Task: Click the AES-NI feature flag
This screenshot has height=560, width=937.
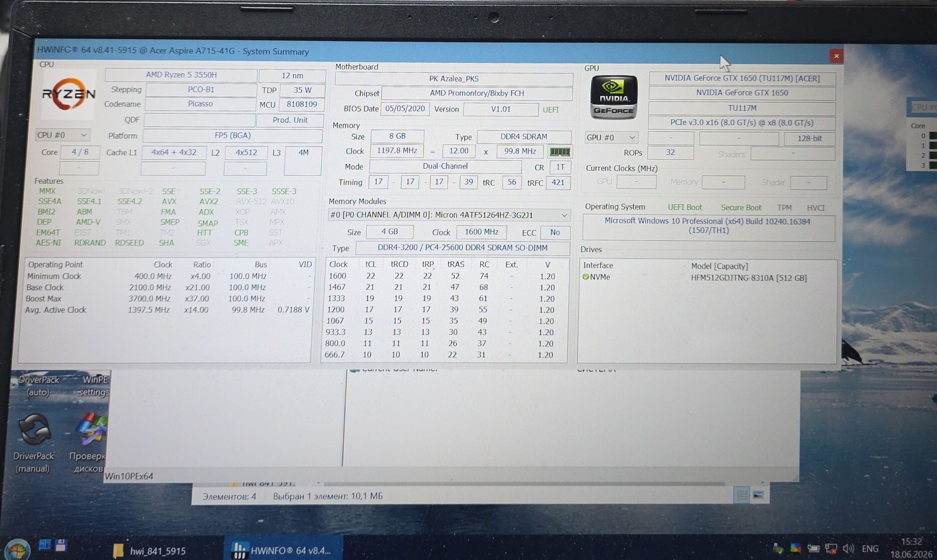Action: [x=48, y=243]
